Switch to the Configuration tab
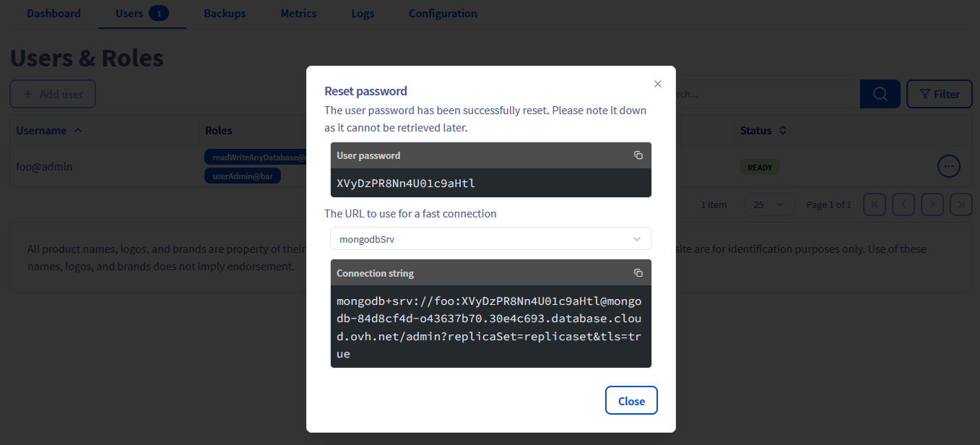This screenshot has height=445, width=980. pyautogui.click(x=443, y=14)
